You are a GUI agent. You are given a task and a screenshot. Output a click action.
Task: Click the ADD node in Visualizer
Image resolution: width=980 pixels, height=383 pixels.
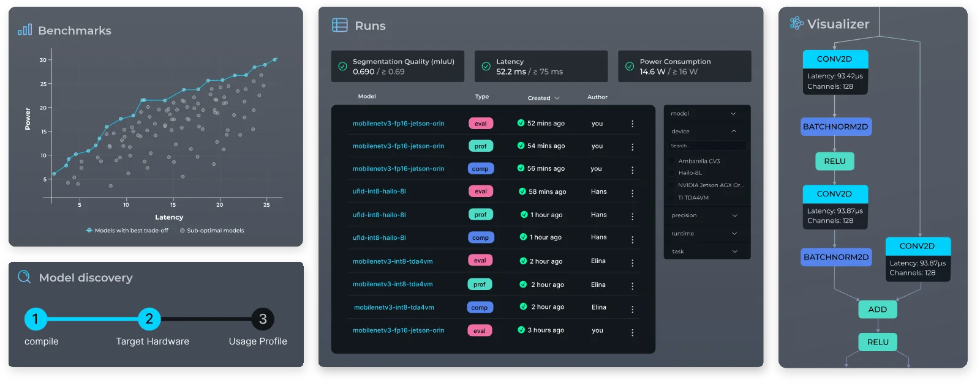point(878,310)
